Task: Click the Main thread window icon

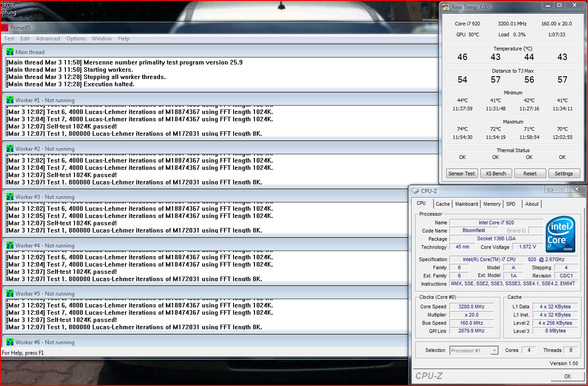Action: pos(10,52)
